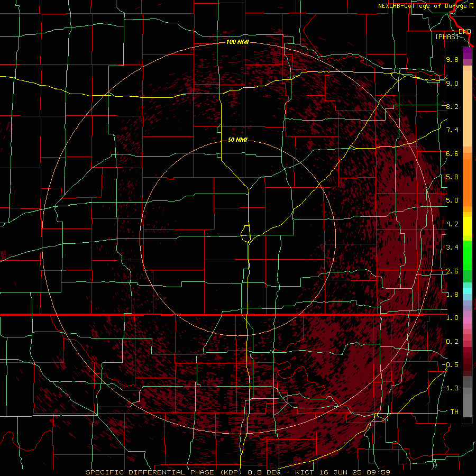Click the -0.5 legend value
This screenshot has width=476, height=476.
click(x=451, y=365)
